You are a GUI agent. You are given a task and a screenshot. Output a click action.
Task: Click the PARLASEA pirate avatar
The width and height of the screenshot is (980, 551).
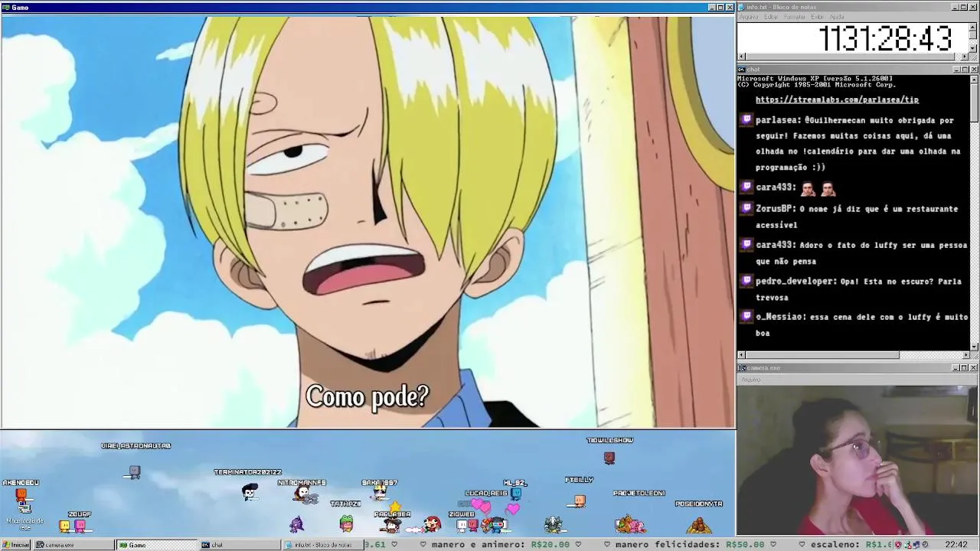tap(392, 525)
